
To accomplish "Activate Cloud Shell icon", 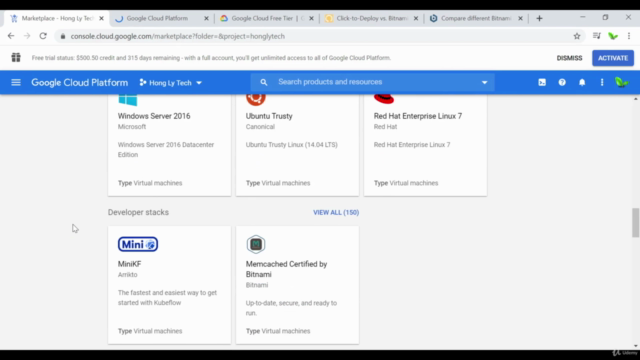I will (x=542, y=82).
